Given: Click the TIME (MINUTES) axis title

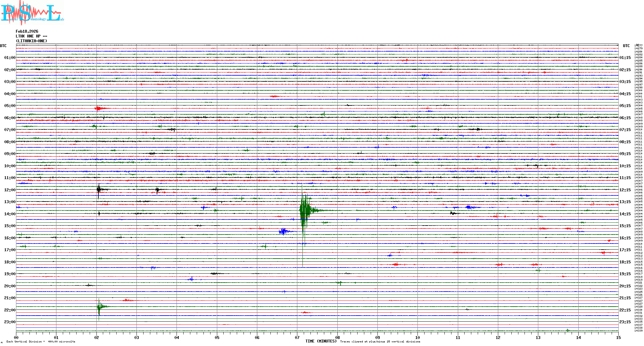Looking at the screenshot, I should point(321,341).
